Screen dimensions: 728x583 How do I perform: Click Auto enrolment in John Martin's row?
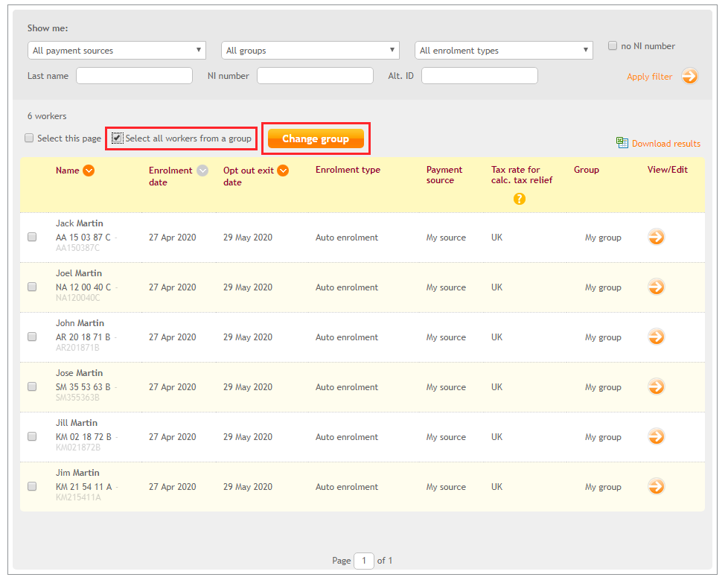(x=347, y=337)
